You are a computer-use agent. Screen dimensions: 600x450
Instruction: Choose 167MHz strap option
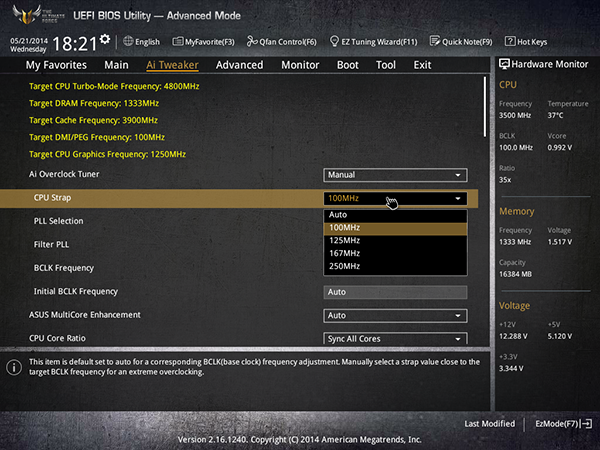point(395,253)
